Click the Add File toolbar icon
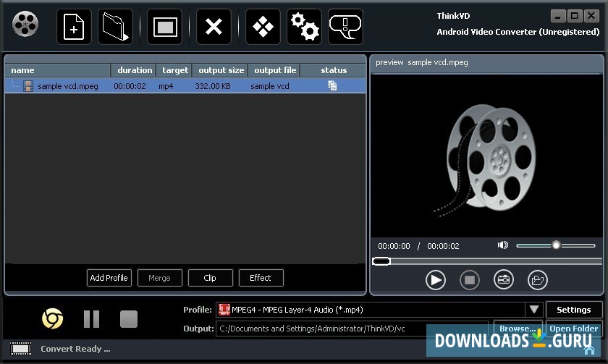Viewport: 608px width, 364px height. click(74, 27)
